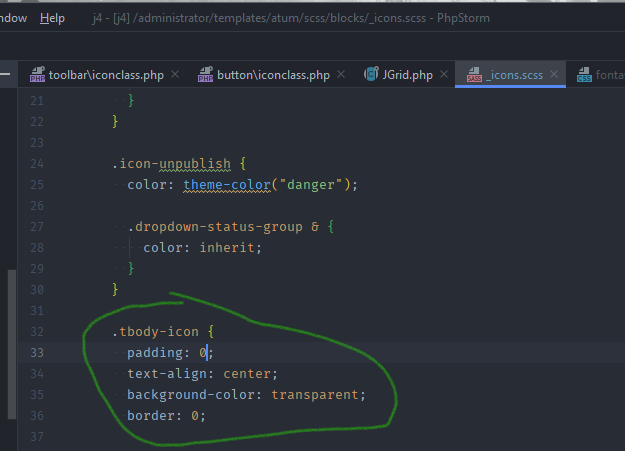
Task: Click the file path in the title bar
Action: [279, 18]
